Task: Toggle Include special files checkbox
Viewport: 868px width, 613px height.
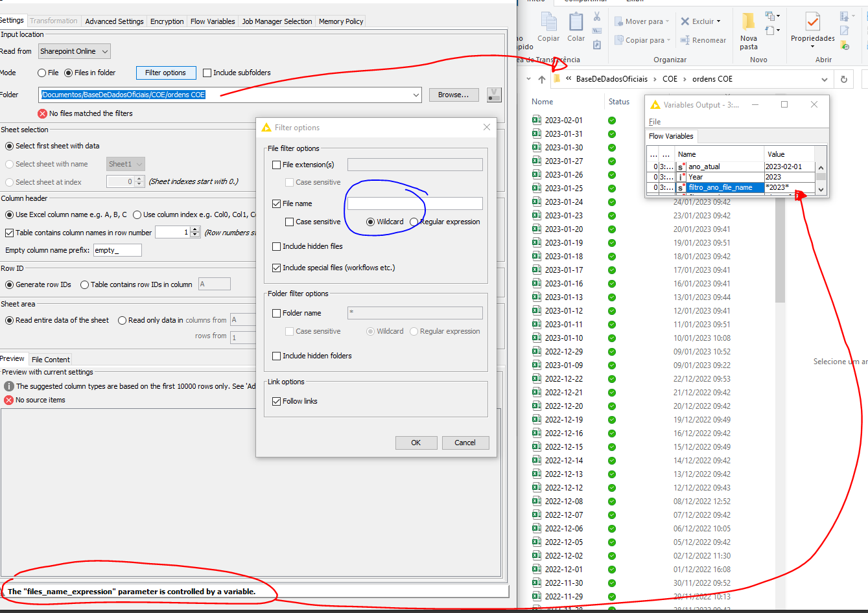Action: coord(276,268)
